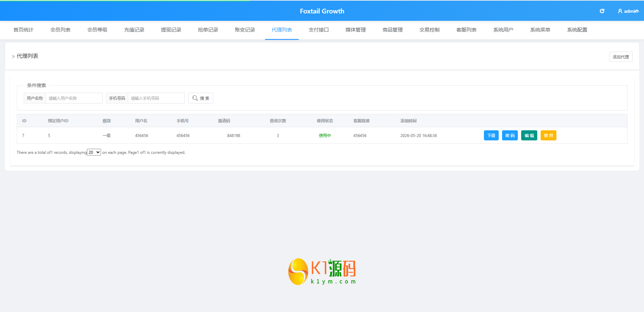This screenshot has height=312, width=644.
Task: Go to 会员等级 tab
Action: click(x=97, y=30)
